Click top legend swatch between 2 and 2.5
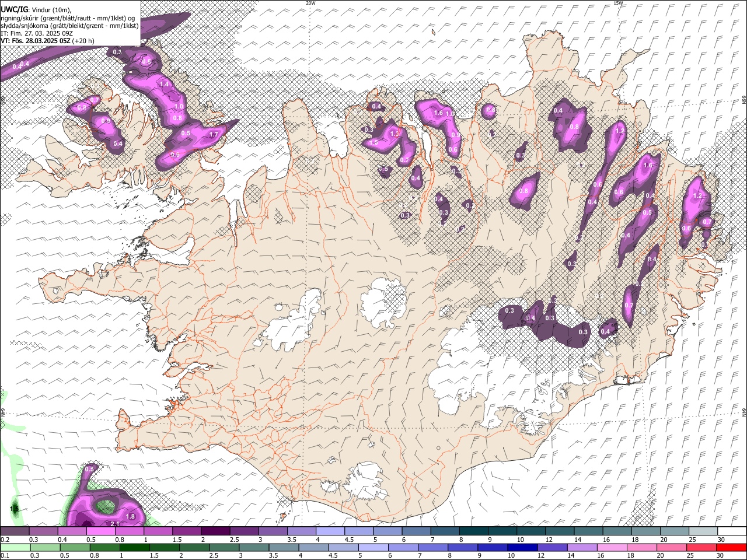Viewport: 747px width, 560px height. (215, 531)
